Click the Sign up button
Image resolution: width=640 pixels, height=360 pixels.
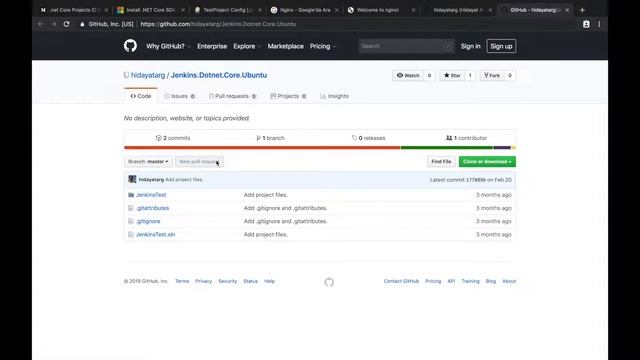coord(501,46)
